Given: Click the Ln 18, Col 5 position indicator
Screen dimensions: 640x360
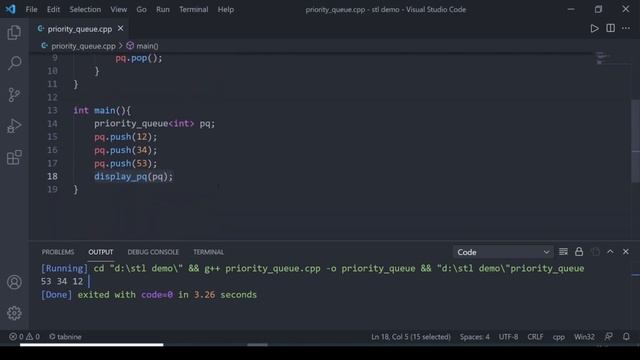Looking at the screenshot, I should pyautogui.click(x=411, y=337).
